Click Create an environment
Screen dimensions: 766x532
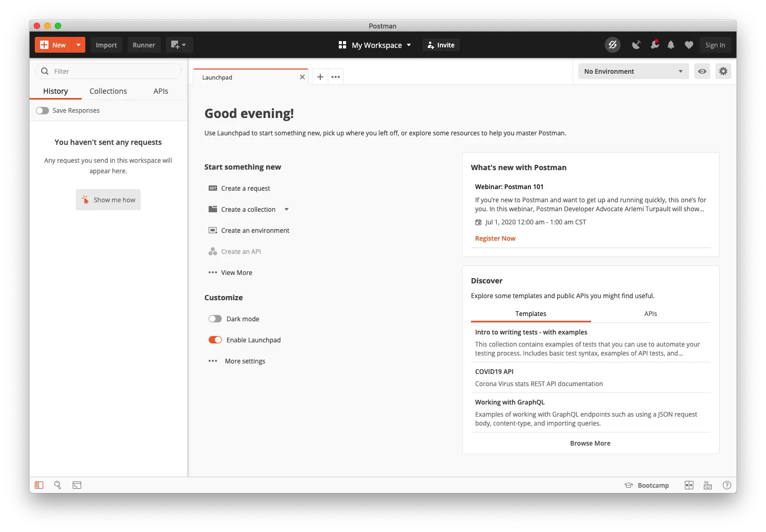click(x=255, y=230)
